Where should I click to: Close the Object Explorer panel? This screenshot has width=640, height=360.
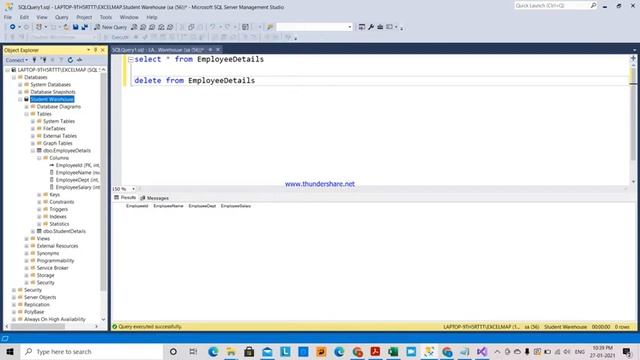point(103,50)
